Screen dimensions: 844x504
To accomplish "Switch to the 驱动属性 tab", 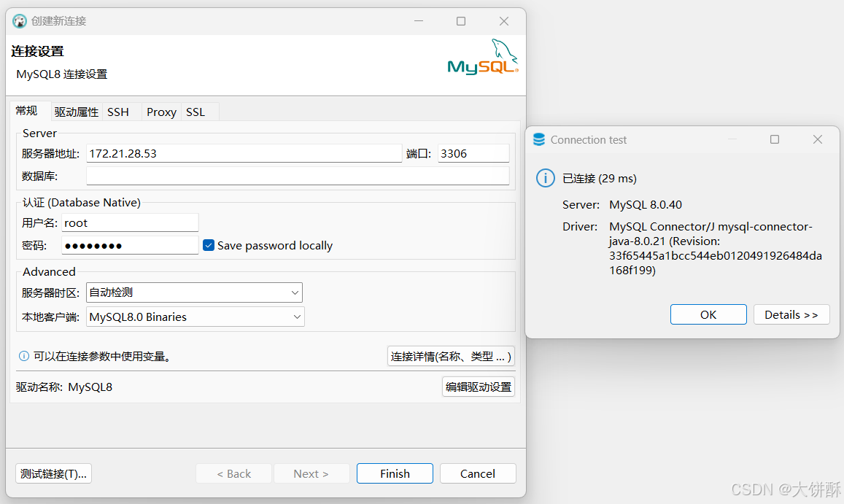I will [x=77, y=112].
